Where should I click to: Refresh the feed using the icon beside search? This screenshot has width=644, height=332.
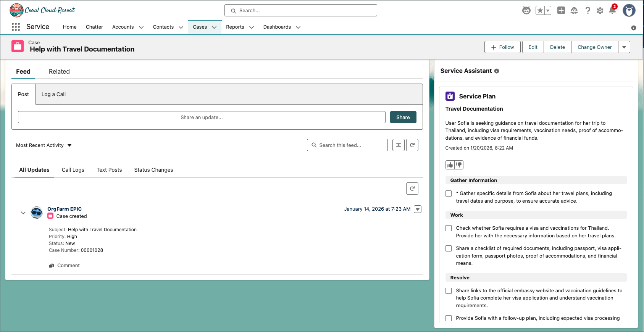coord(412,145)
